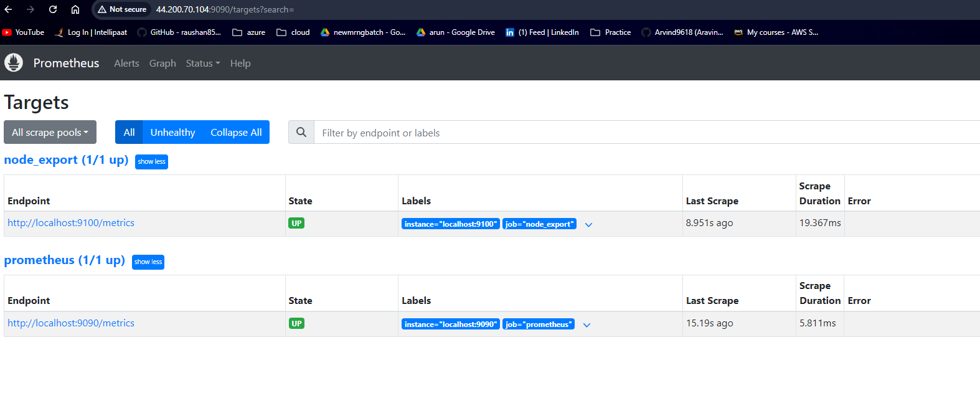Expand labels chevron for node_export target

588,225
